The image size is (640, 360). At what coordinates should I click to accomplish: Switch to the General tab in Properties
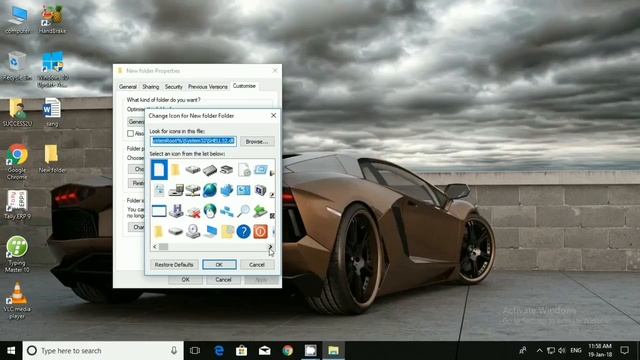128,87
